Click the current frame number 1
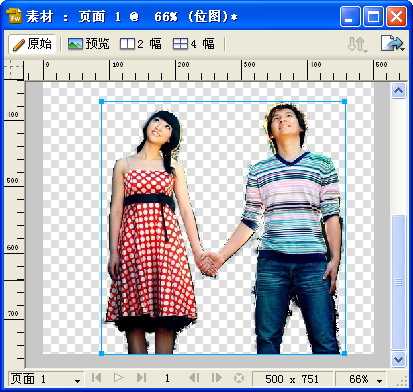 coord(167,378)
